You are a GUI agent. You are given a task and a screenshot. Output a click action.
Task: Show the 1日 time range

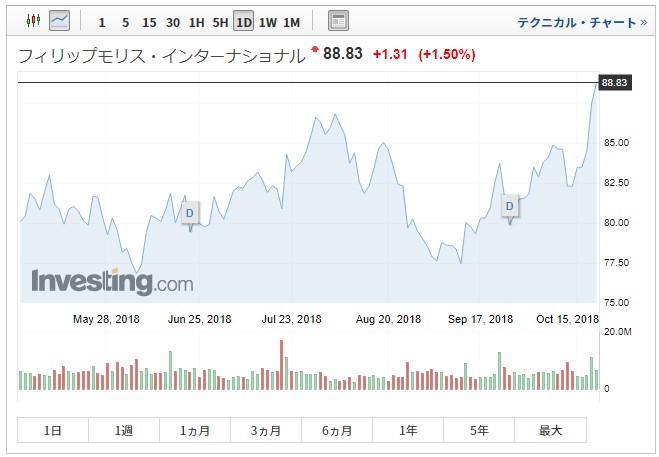[x=53, y=430]
